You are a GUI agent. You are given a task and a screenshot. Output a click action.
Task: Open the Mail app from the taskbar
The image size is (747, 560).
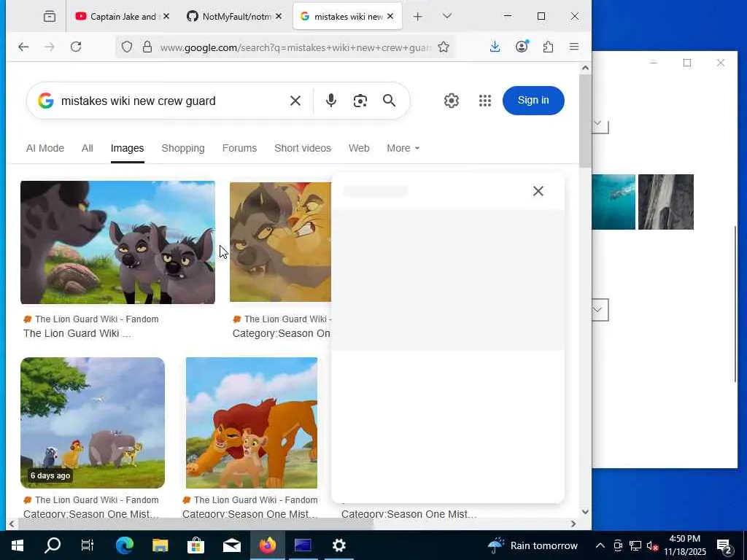(232, 545)
